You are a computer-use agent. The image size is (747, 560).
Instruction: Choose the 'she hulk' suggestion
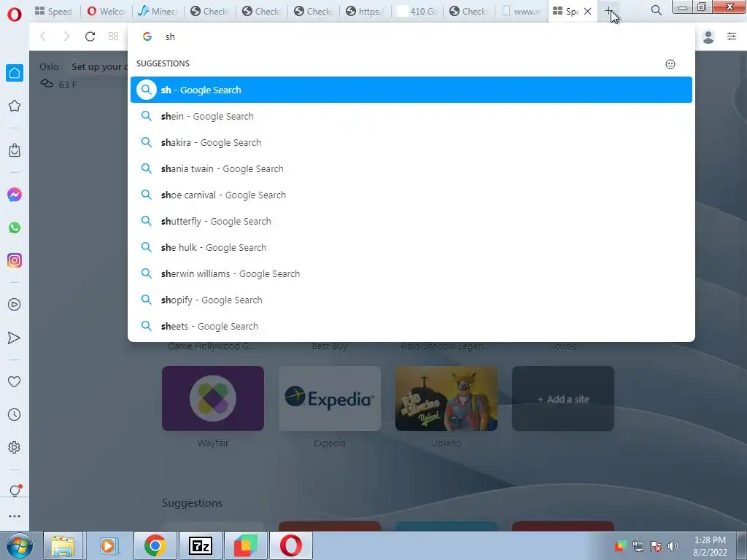pyautogui.click(x=411, y=247)
